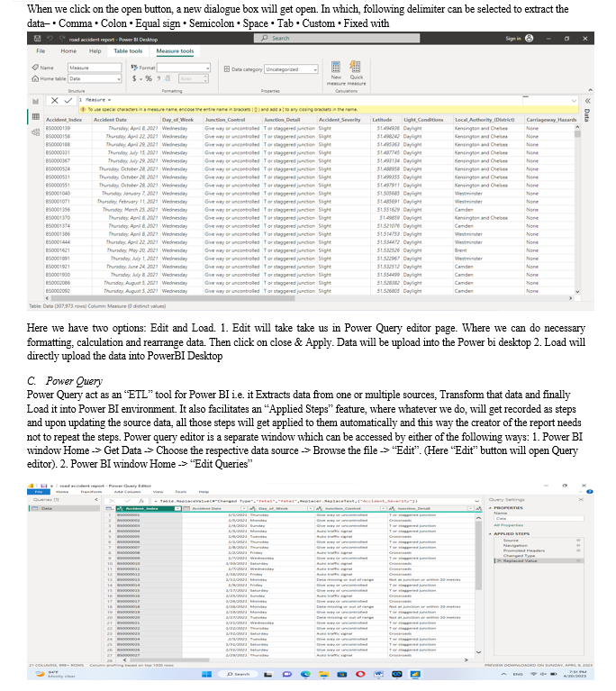Viewport: 616px width, 691px height.
Task: Expand the Query Editor formula bar chevron
Action: [x=477, y=501]
